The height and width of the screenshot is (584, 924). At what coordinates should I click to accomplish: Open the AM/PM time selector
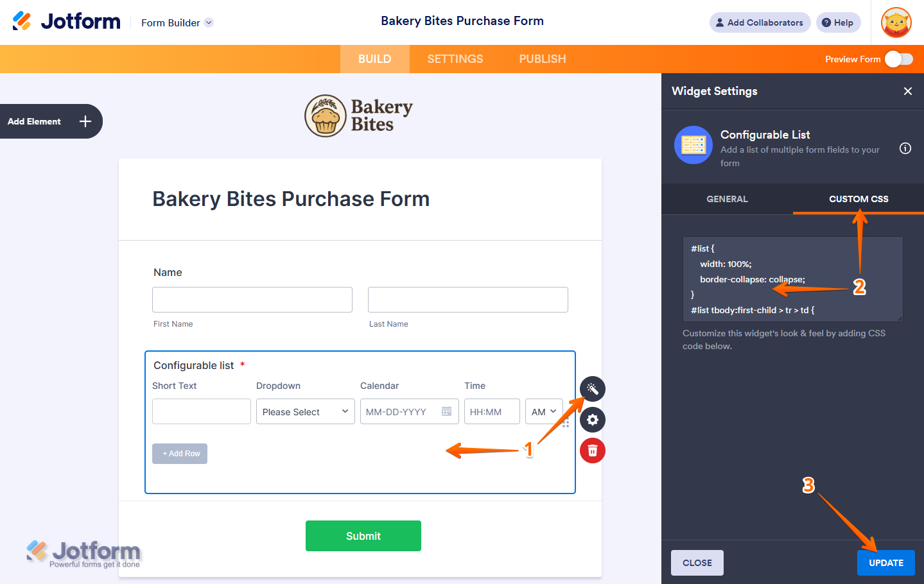point(544,412)
